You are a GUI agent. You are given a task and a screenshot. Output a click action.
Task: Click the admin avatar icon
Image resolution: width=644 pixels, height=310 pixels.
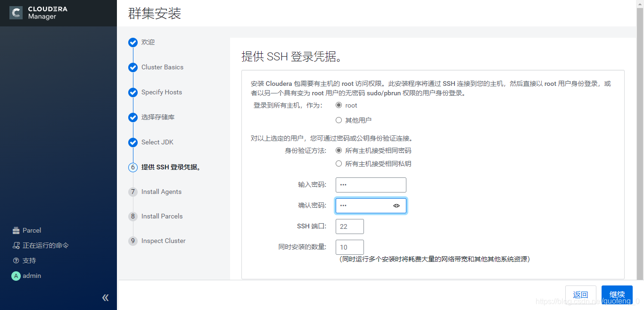[x=16, y=276]
